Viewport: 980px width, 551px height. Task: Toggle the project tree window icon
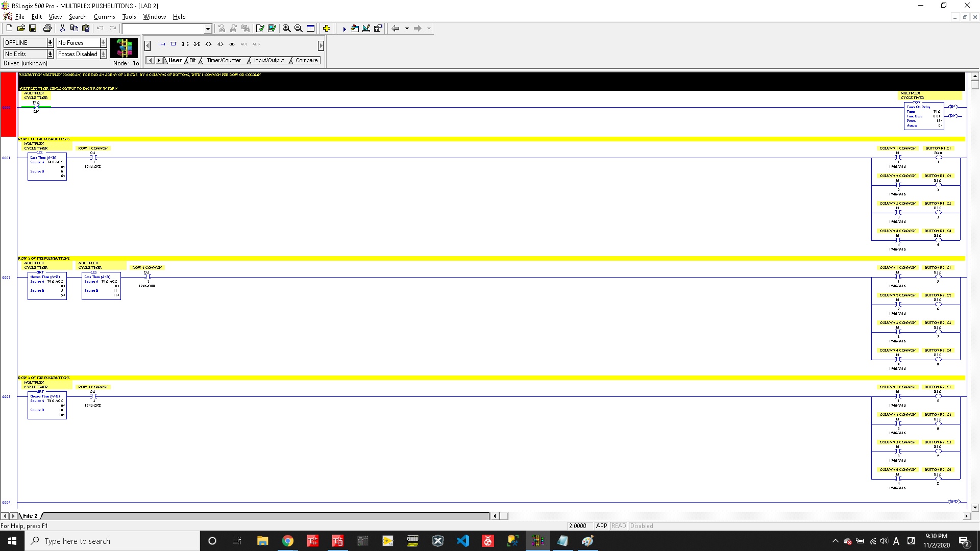(310, 29)
